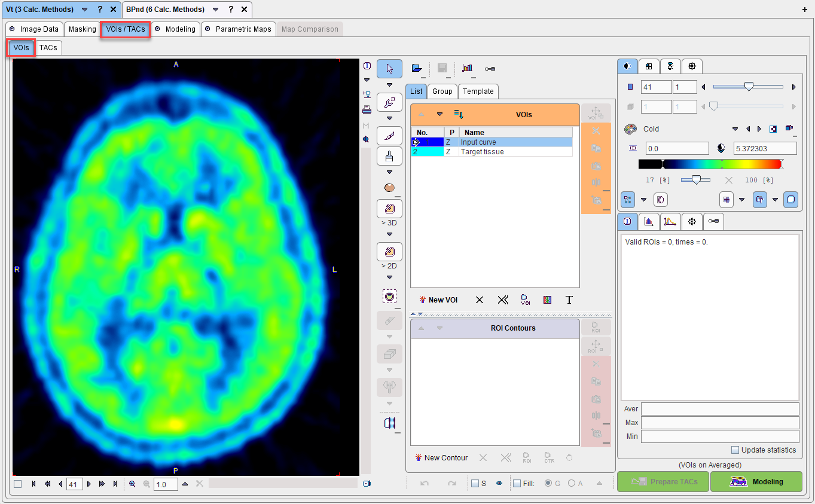Remove the selected VOI with single X
This screenshot has height=504, width=815.
[479, 300]
